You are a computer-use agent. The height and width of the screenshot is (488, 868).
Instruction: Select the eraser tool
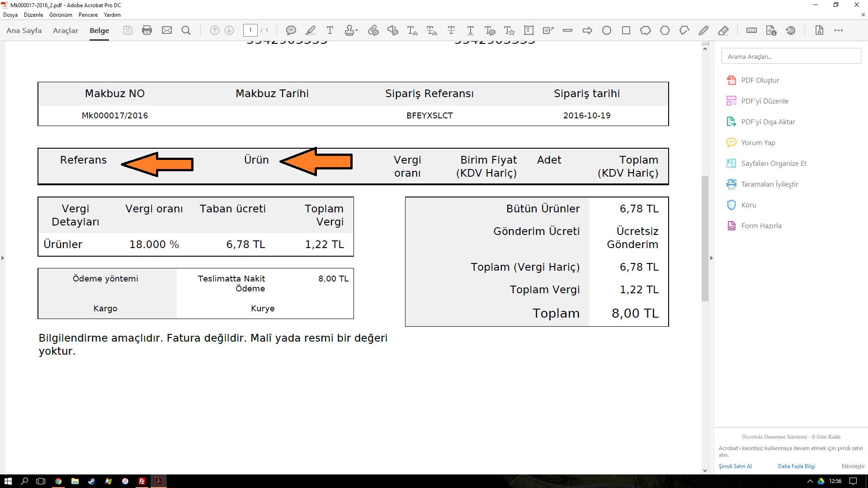point(723,30)
